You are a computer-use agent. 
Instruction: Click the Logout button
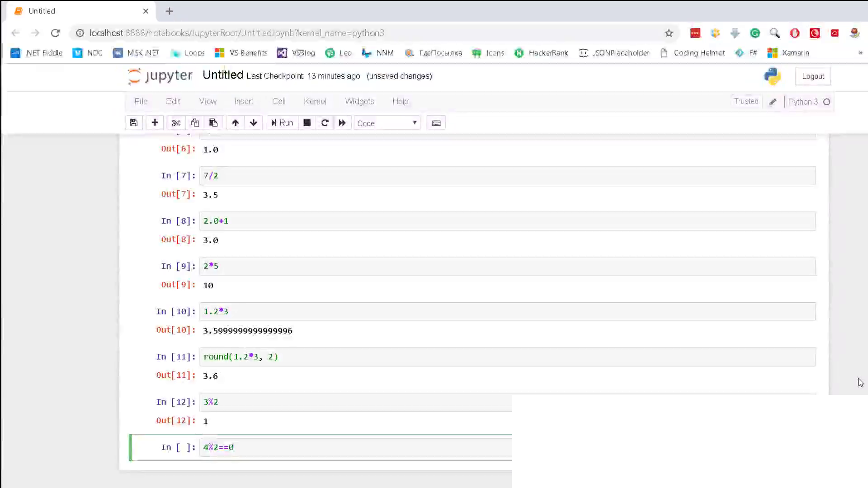coord(813,76)
